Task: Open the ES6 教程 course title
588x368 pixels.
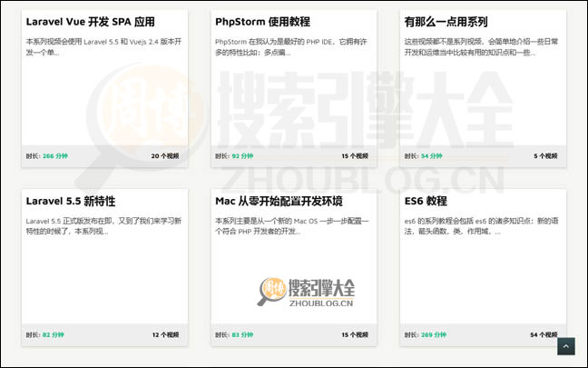Action: [x=426, y=200]
